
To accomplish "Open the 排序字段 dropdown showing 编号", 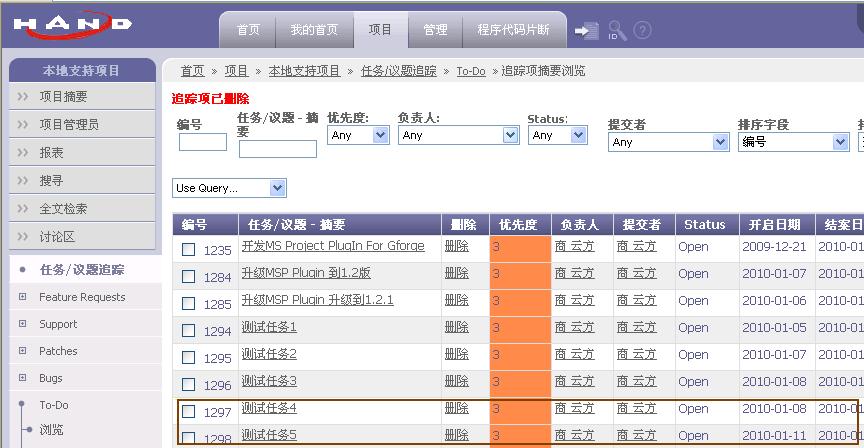I will (x=793, y=142).
